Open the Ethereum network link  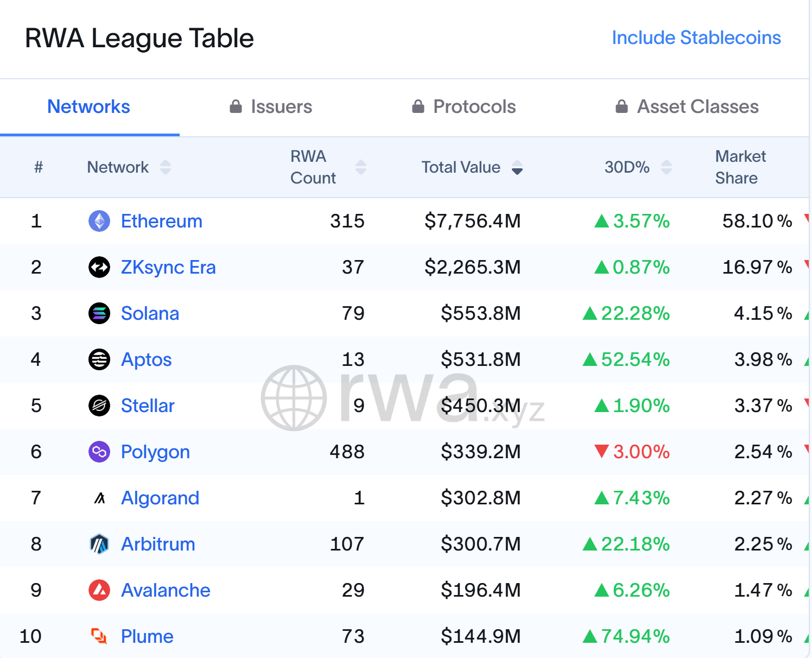161,221
